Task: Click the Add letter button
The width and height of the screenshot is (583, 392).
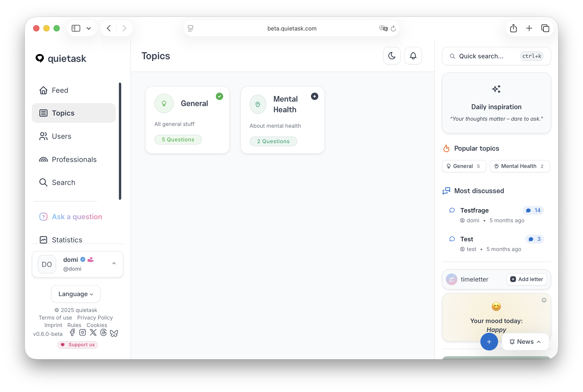Action: [526, 279]
